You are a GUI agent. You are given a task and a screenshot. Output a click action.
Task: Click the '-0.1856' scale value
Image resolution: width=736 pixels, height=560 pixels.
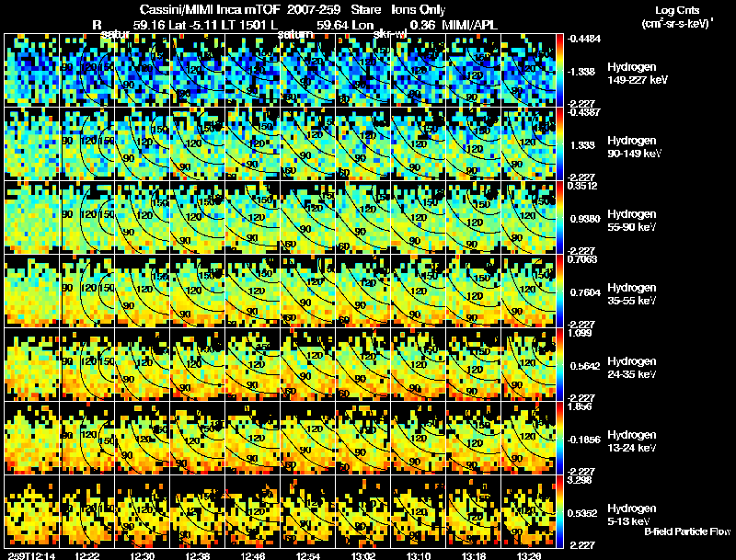tap(584, 440)
